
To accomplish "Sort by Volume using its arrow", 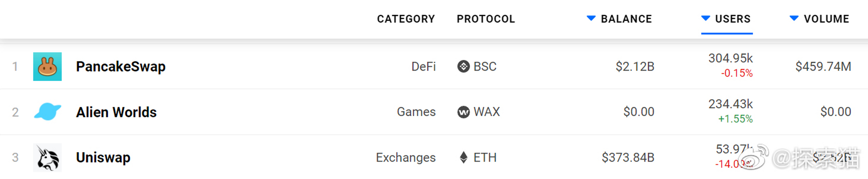I will pos(794,18).
